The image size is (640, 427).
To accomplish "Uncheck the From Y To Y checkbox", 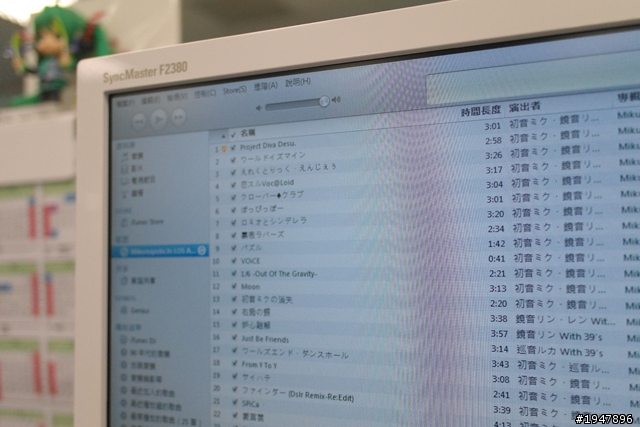I will pyautogui.click(x=234, y=363).
